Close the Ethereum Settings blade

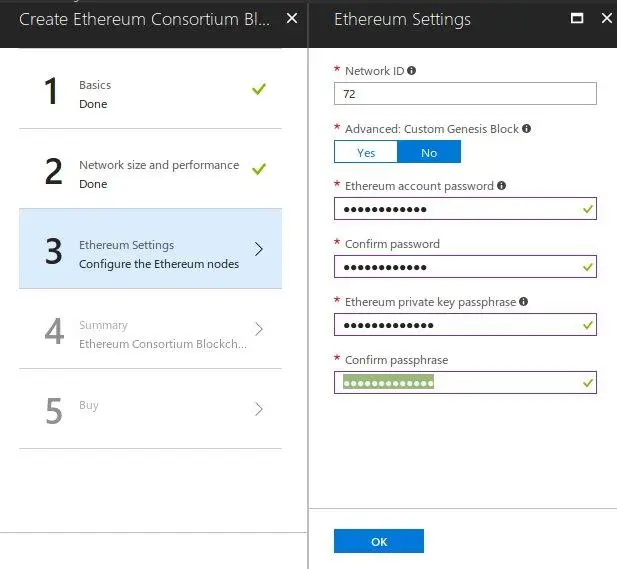point(606,19)
